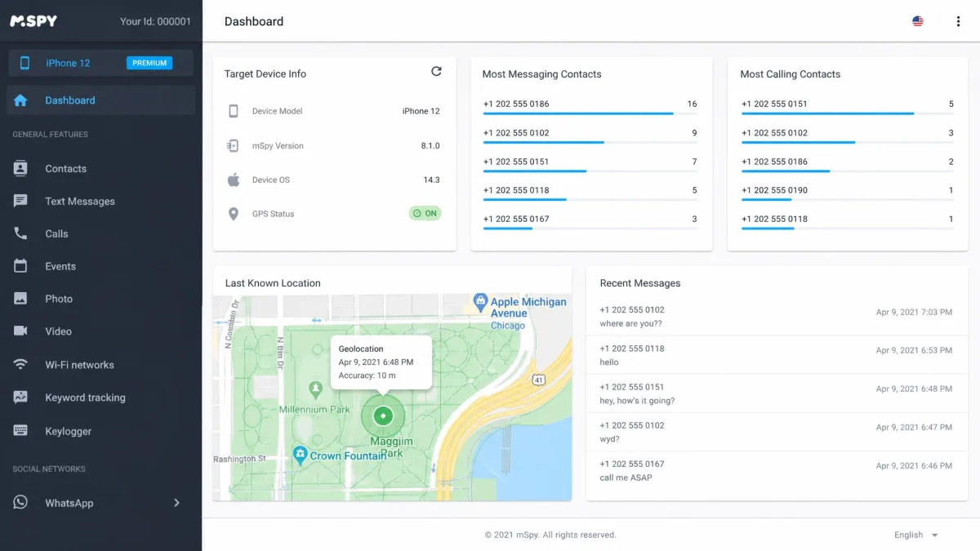Viewport: 980px width, 551px height.
Task: Click the Calls phone handset icon
Action: [20, 233]
